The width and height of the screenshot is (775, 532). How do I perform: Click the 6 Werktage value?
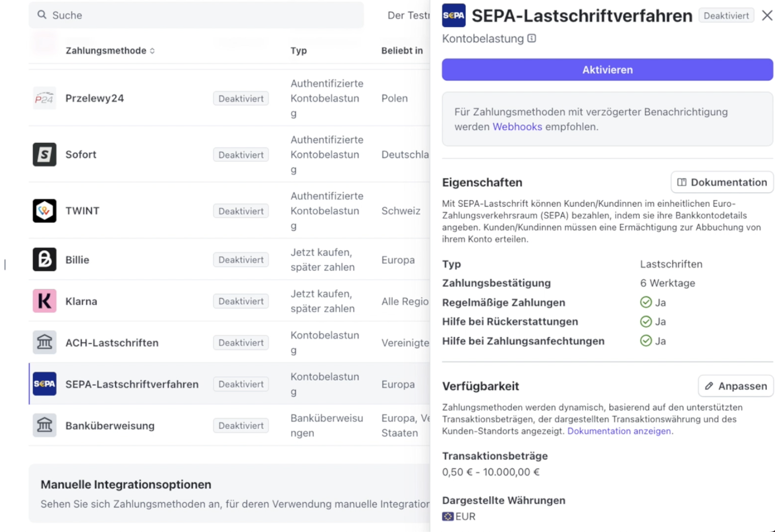[x=668, y=283]
